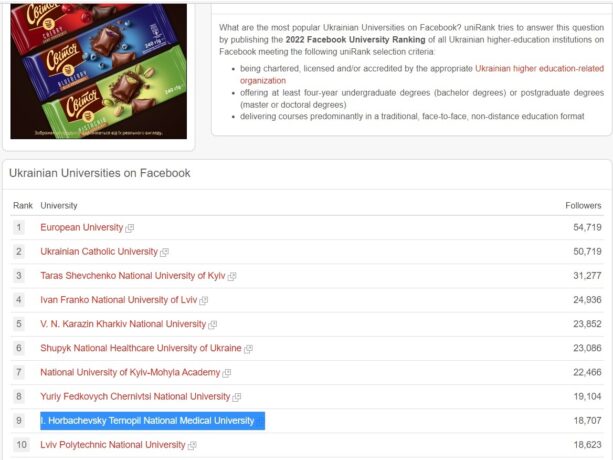Select Ivan Franko National University of Lviv

coord(118,300)
